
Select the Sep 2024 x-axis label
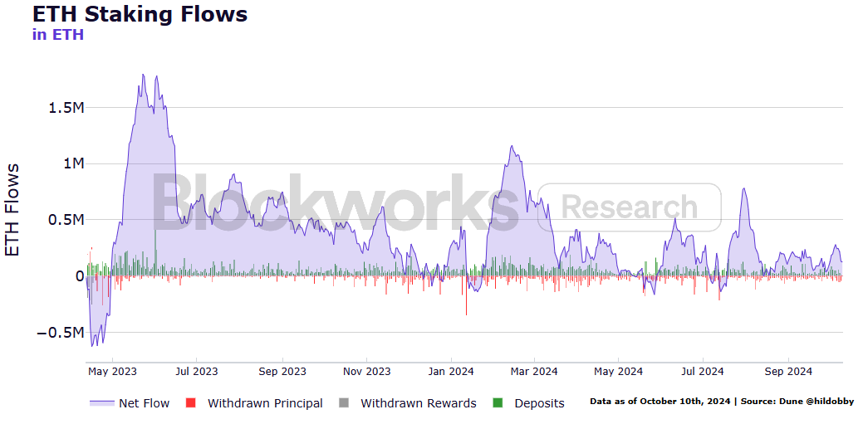tap(787, 372)
